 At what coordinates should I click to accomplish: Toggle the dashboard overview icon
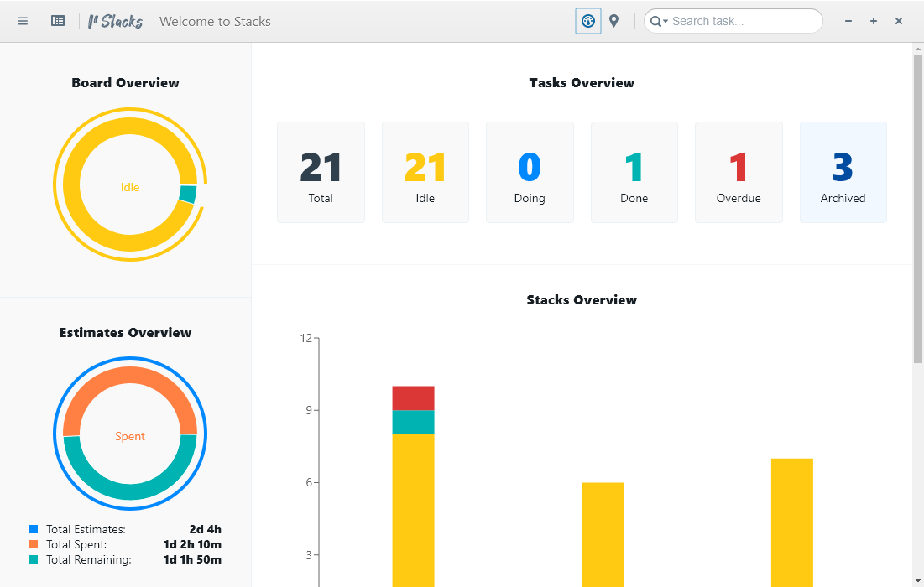click(588, 21)
